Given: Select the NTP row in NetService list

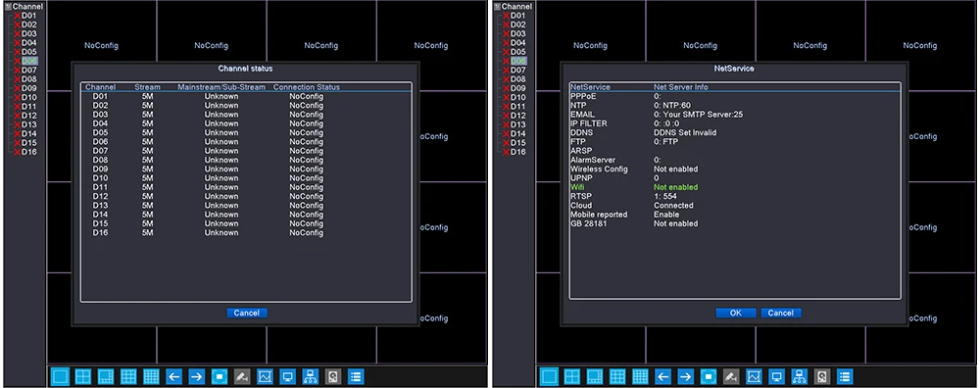Looking at the screenshot, I should [x=734, y=106].
